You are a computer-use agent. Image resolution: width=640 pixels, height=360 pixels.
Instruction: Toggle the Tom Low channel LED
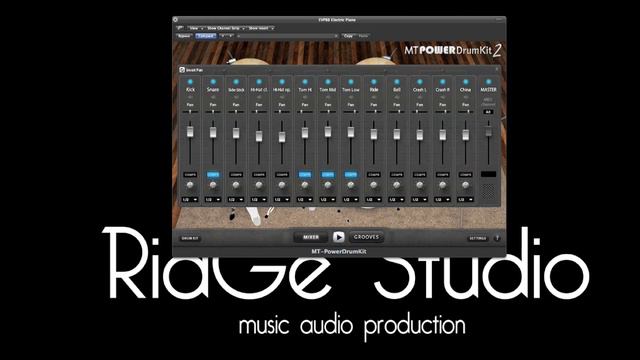pos(351,82)
